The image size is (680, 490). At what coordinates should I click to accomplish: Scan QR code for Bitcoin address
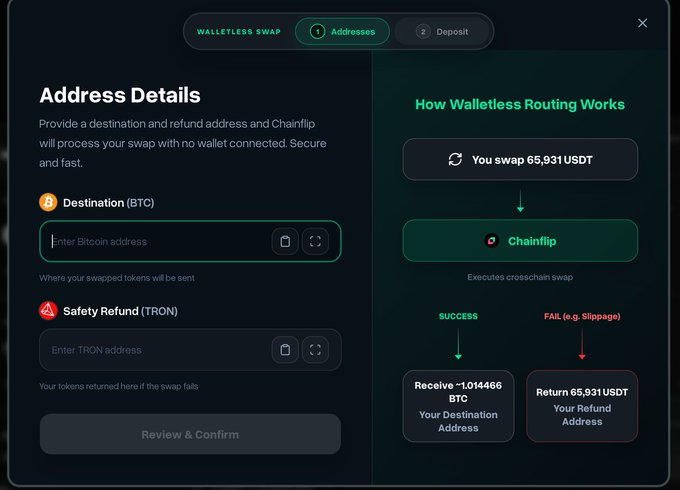[x=315, y=241]
